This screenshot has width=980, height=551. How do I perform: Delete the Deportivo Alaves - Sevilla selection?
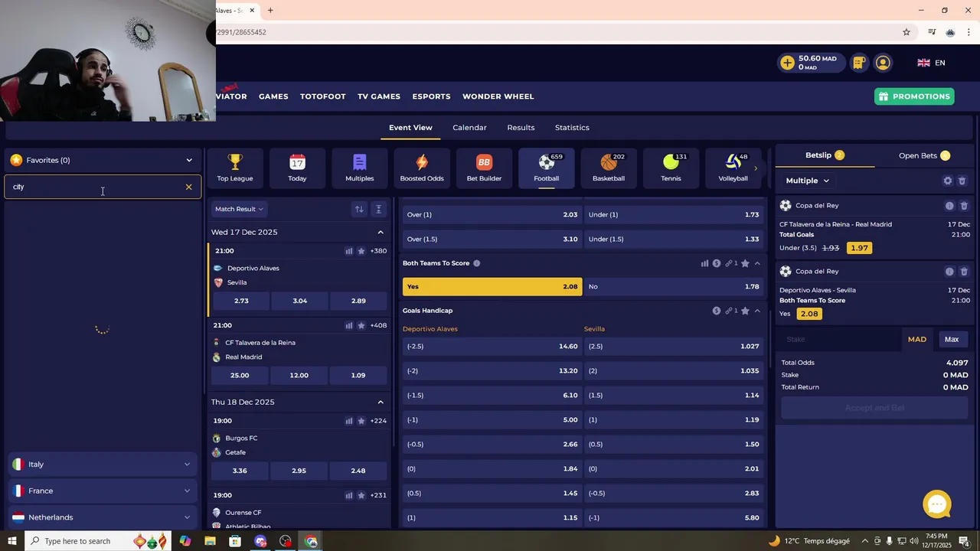point(964,272)
